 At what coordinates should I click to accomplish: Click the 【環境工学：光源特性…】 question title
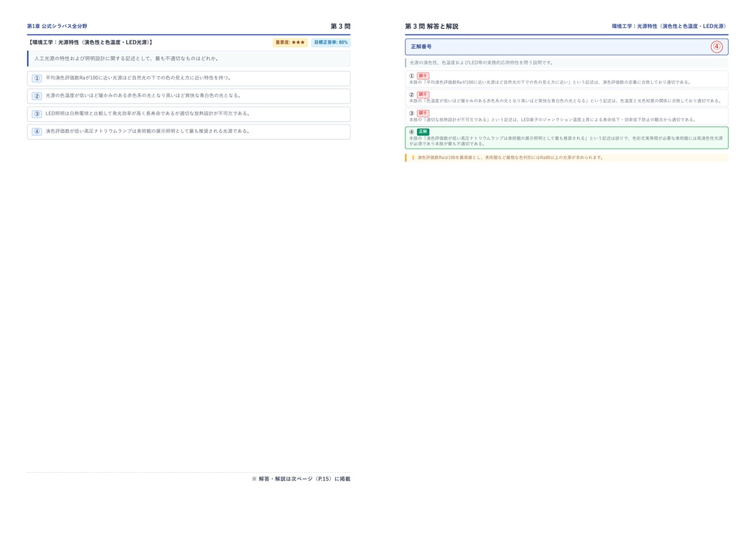click(90, 42)
